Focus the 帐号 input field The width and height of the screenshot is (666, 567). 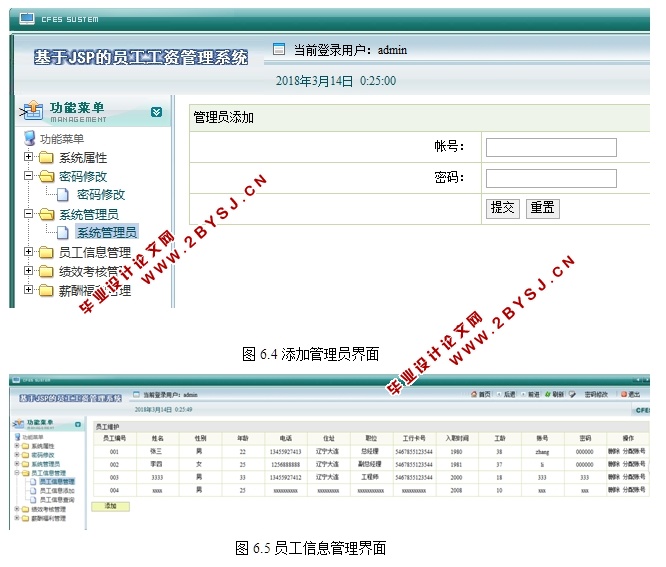(551, 147)
